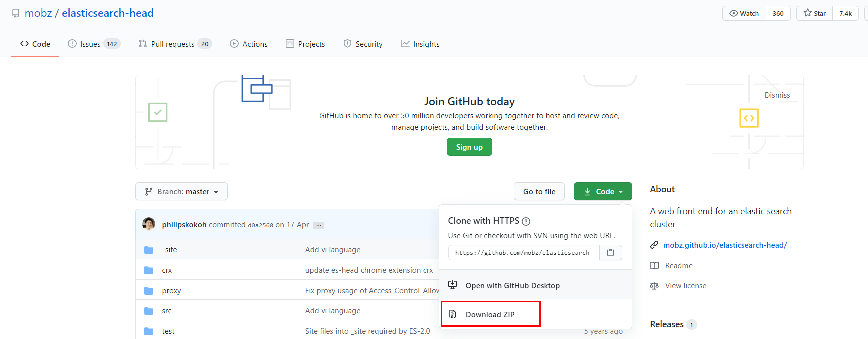Open the Security tab
This screenshot has height=339, width=868.
click(x=363, y=44)
